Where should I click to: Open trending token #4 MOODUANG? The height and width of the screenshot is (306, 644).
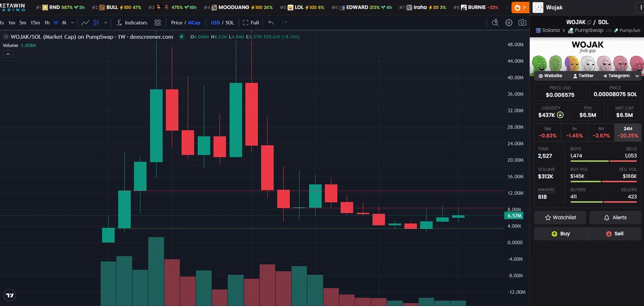tap(238, 8)
